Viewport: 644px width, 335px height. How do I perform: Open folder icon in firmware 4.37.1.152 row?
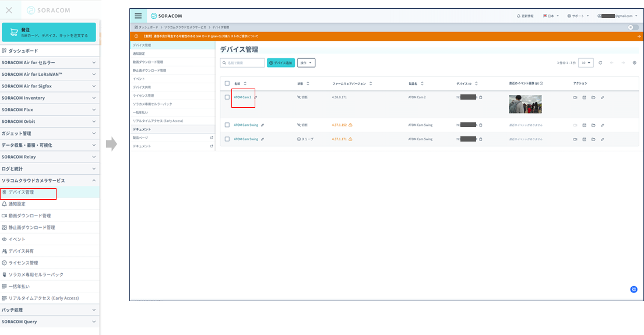(x=593, y=125)
